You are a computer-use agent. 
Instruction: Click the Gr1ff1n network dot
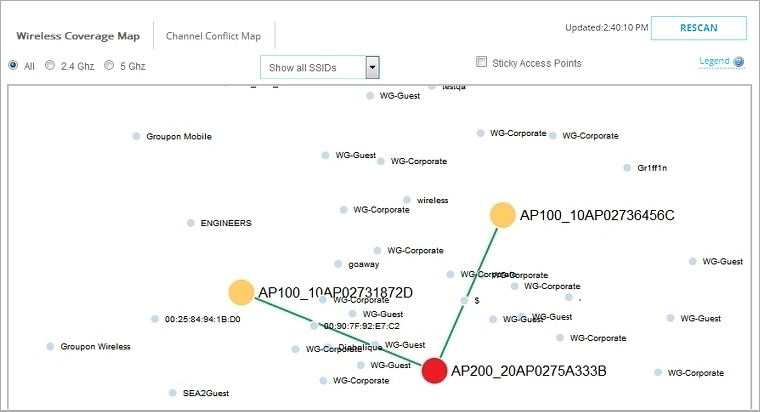pyautogui.click(x=627, y=168)
